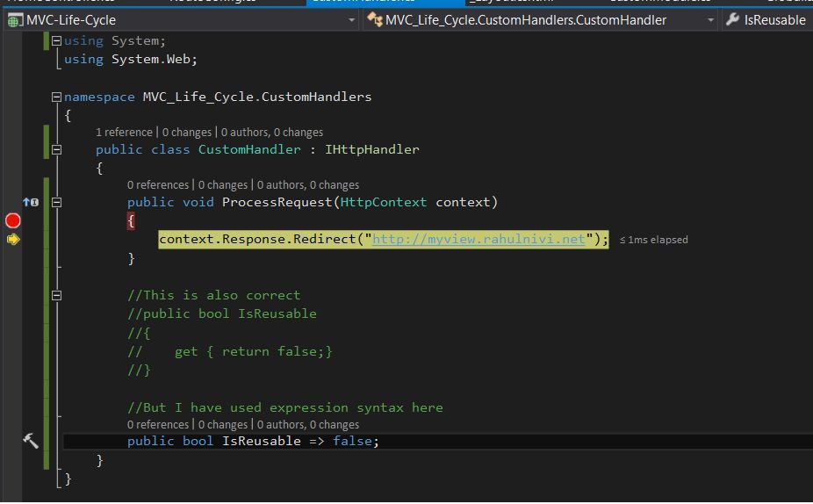Click '0 changes' CodeLens above ProcessRequest
The image size is (813, 504).
(x=223, y=185)
